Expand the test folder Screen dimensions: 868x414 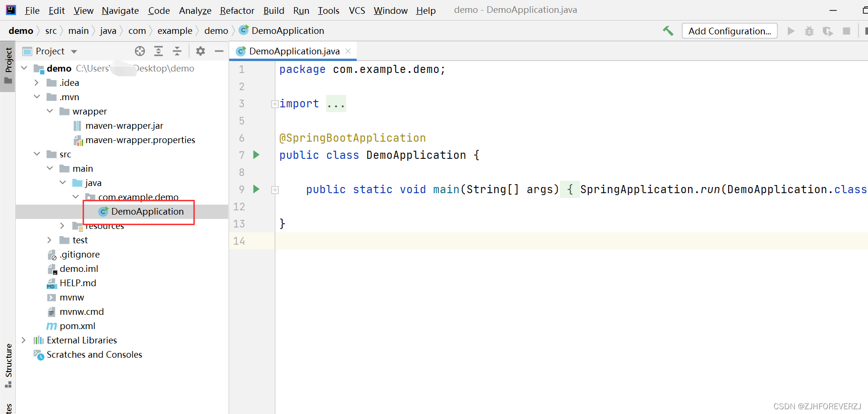pos(50,240)
